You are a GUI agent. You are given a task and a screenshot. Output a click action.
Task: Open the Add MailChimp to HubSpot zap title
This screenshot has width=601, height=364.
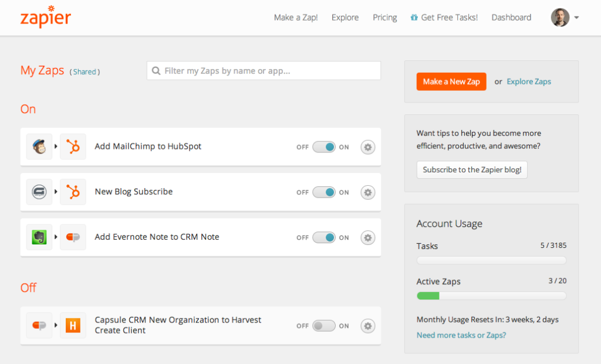pyautogui.click(x=148, y=146)
